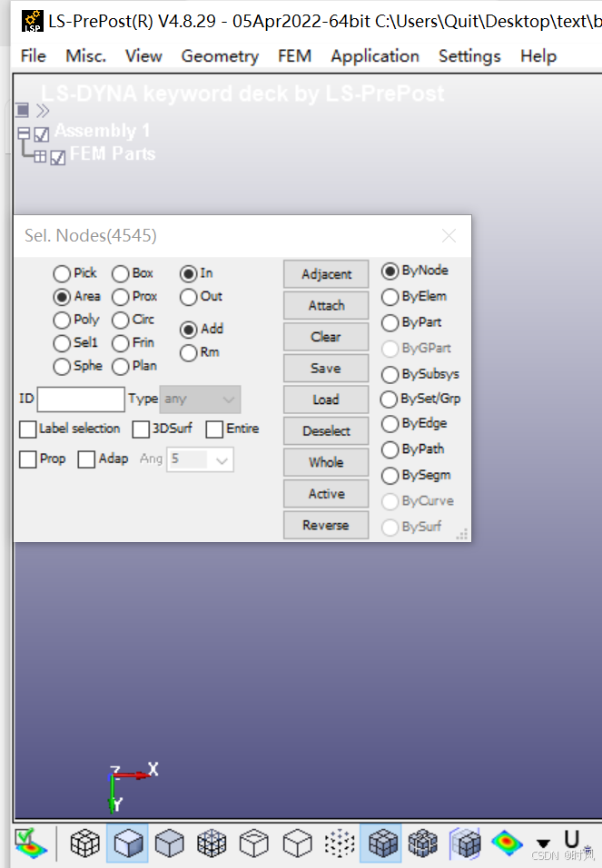This screenshot has height=868, width=602.
Task: Open the Help menu
Action: point(538,56)
